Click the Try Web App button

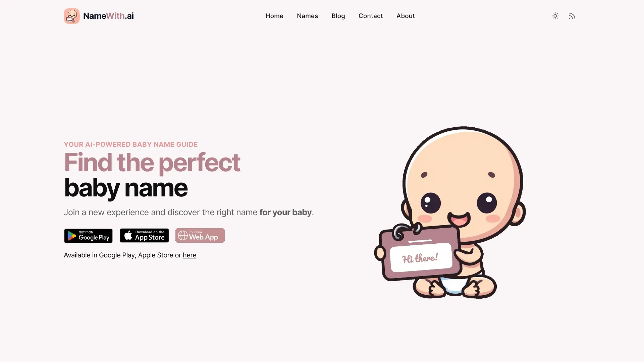click(x=200, y=235)
